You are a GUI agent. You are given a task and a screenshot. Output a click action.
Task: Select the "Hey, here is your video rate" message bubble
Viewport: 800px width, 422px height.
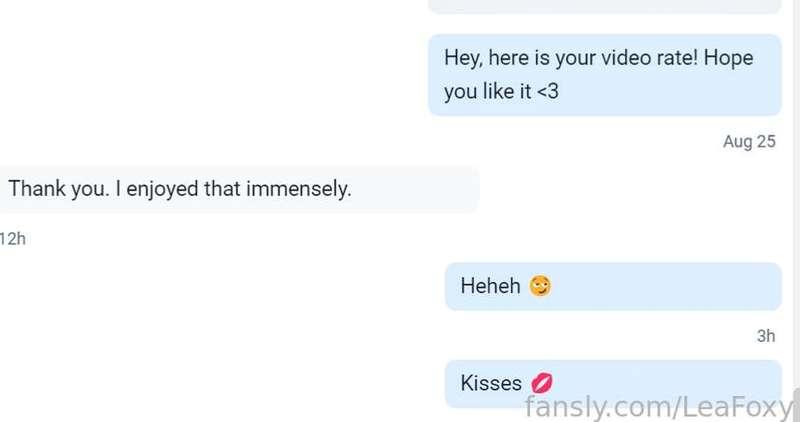tap(605, 75)
